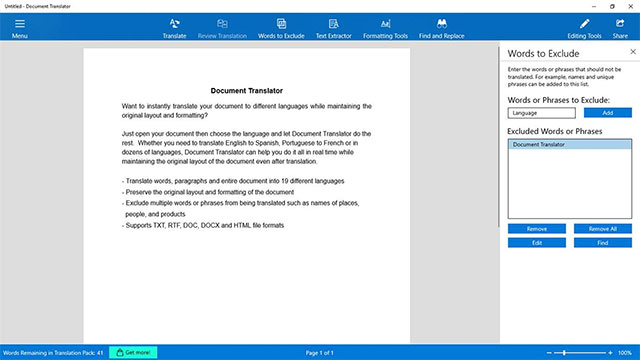Focus the words to exclude input field
The height and width of the screenshot is (360, 640).
click(542, 113)
